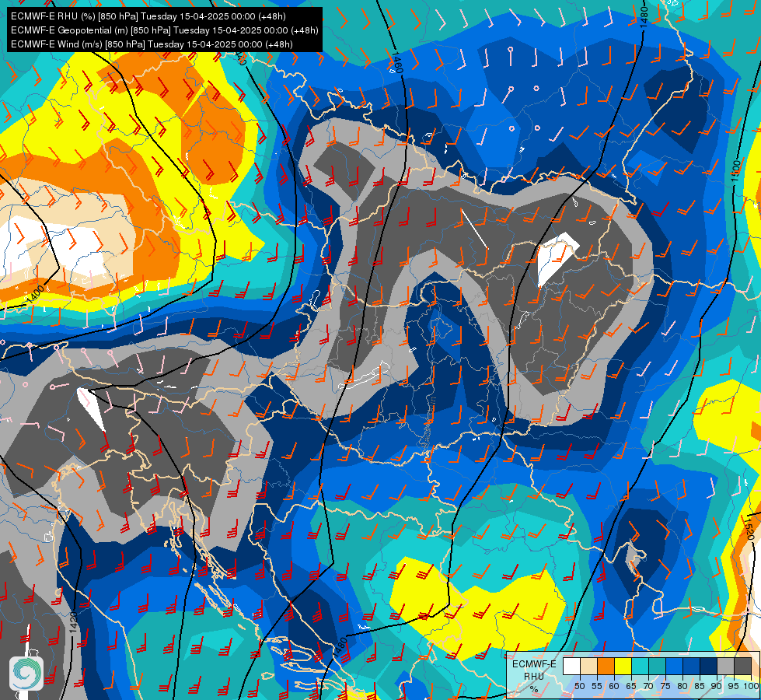This screenshot has height=700, width=761.
Task: Click the '%' unit label in the legend
Action: (534, 689)
